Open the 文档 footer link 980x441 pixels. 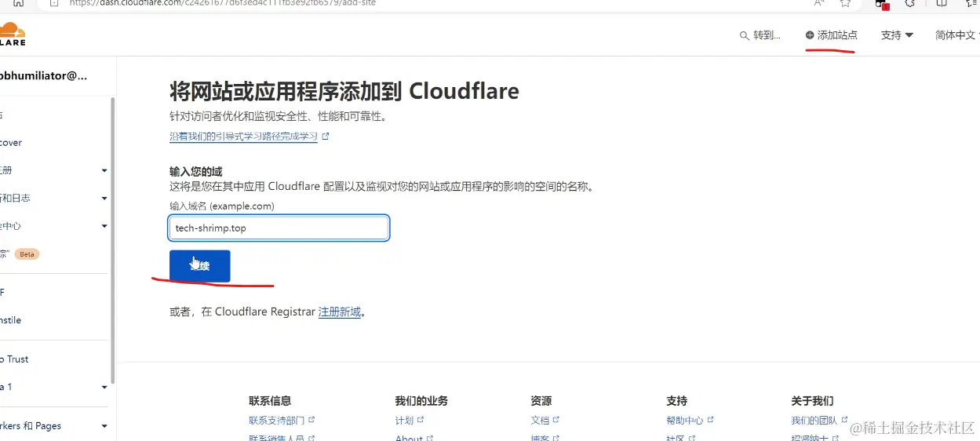(541, 421)
